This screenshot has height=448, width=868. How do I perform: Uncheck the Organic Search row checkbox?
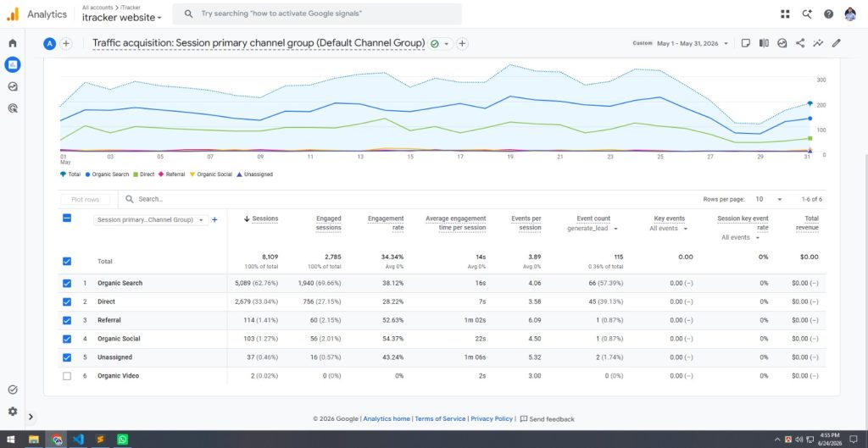[x=66, y=283]
